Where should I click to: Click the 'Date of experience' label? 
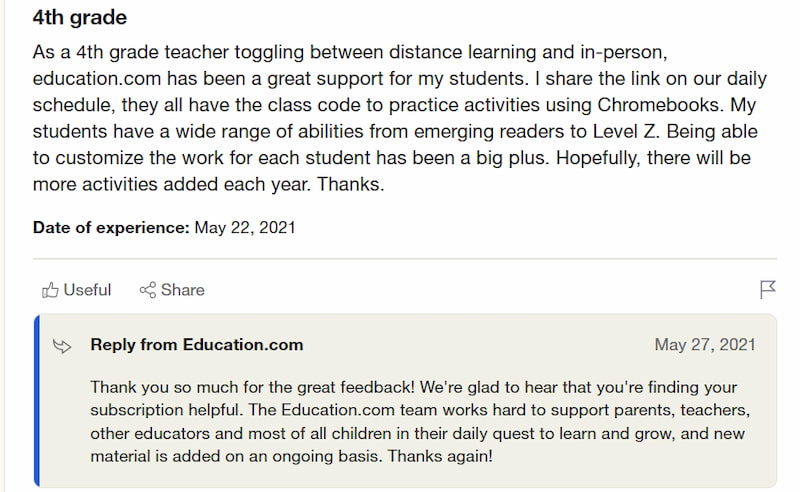(111, 227)
